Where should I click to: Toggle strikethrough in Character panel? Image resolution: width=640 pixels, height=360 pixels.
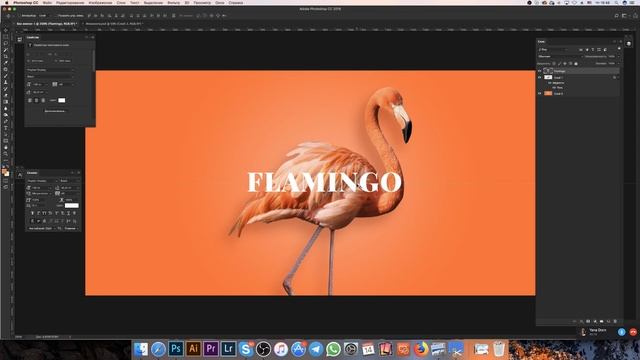[74, 213]
